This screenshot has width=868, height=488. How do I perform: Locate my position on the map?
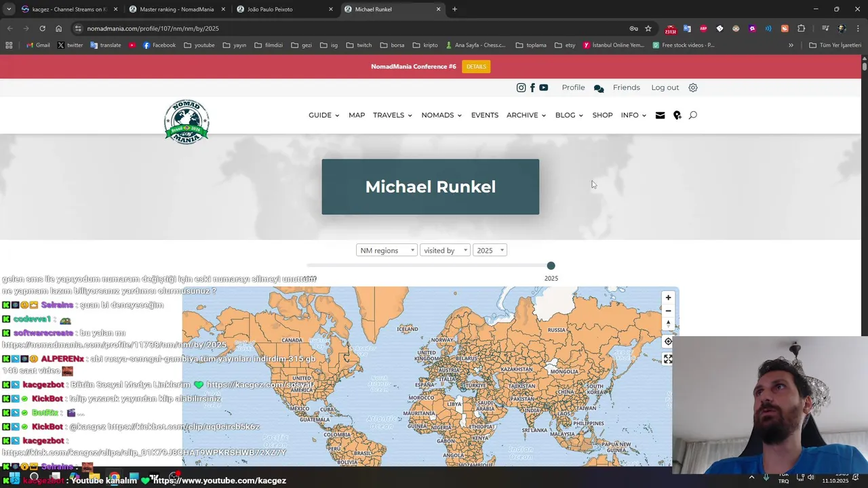point(668,342)
